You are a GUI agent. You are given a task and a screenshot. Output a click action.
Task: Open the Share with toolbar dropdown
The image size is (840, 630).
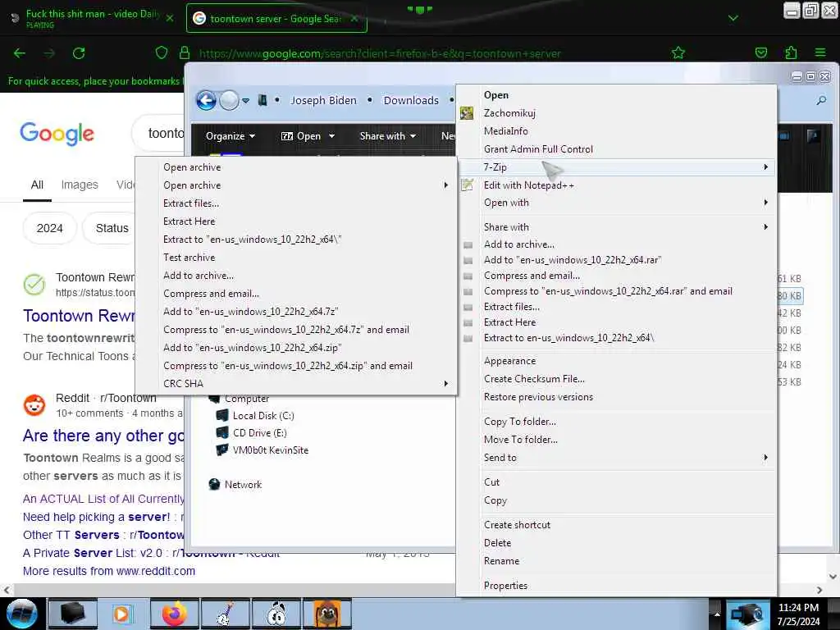pyautogui.click(x=388, y=136)
